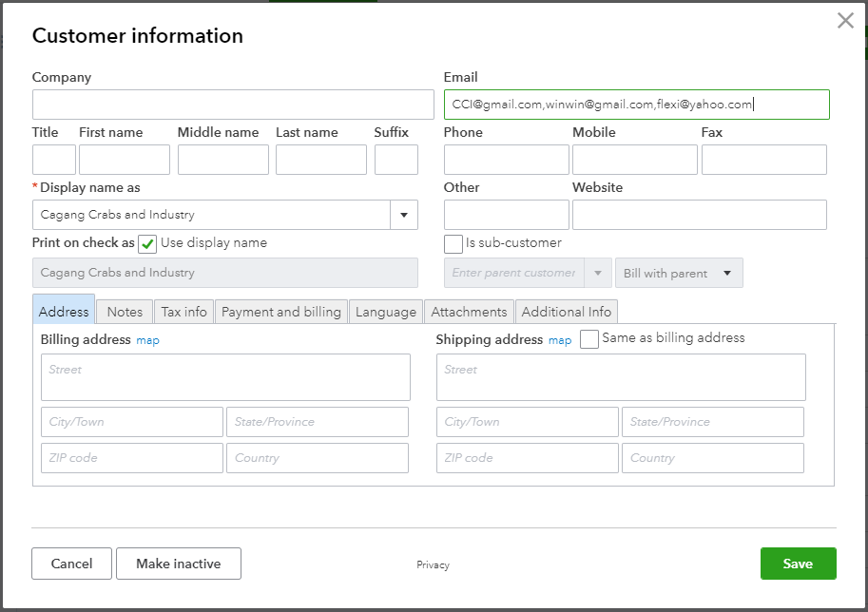Select the Suffix field
This screenshot has height=612, width=868.
coord(396,160)
